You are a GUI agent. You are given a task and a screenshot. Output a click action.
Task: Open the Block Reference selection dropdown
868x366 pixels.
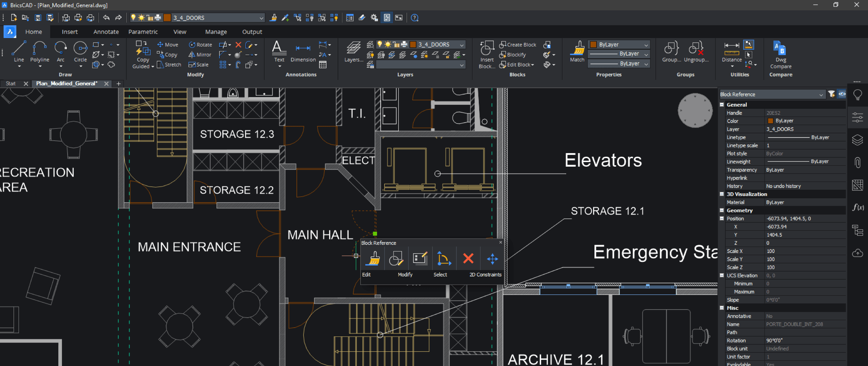click(x=821, y=95)
